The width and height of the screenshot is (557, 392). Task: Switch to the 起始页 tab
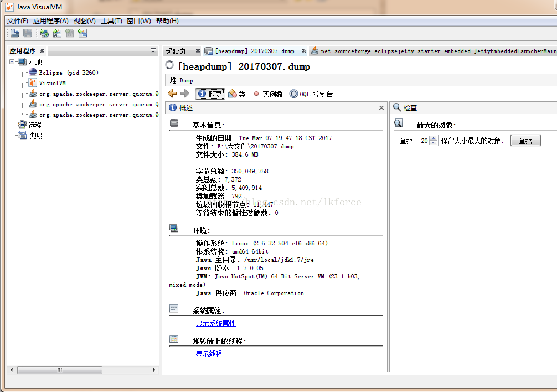pos(176,51)
